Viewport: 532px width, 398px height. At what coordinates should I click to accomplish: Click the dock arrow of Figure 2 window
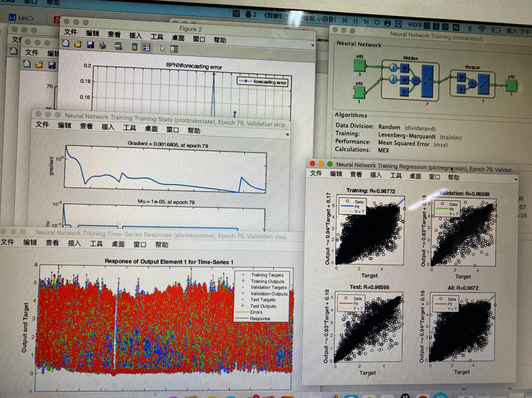[x=312, y=45]
